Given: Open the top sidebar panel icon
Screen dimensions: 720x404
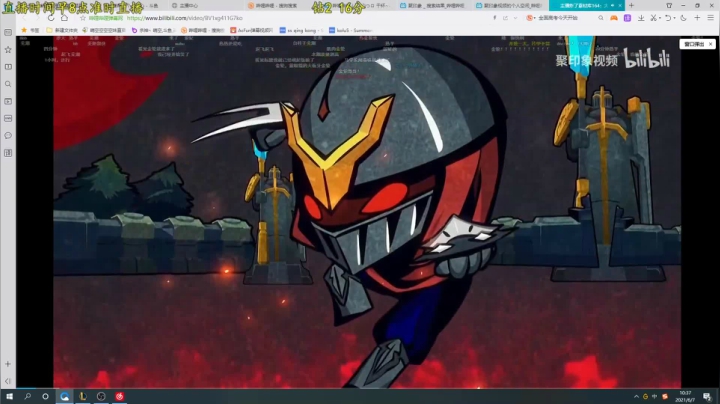Looking at the screenshot, I should 8,33.
